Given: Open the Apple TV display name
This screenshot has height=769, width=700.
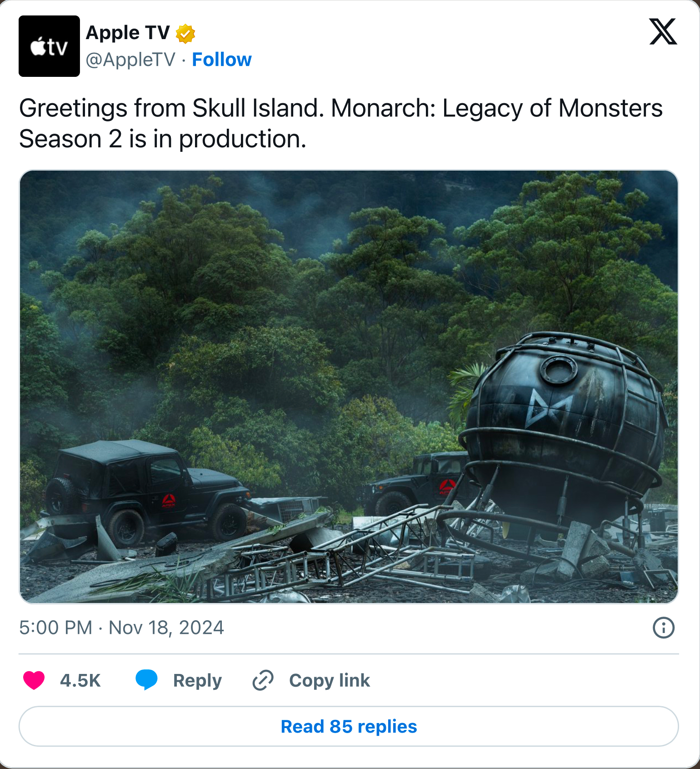Looking at the screenshot, I should pos(128,33).
